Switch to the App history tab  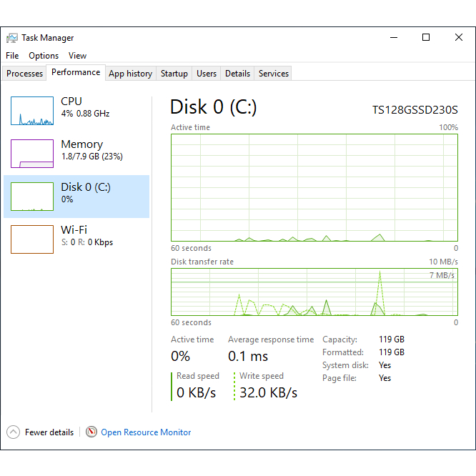click(x=131, y=74)
